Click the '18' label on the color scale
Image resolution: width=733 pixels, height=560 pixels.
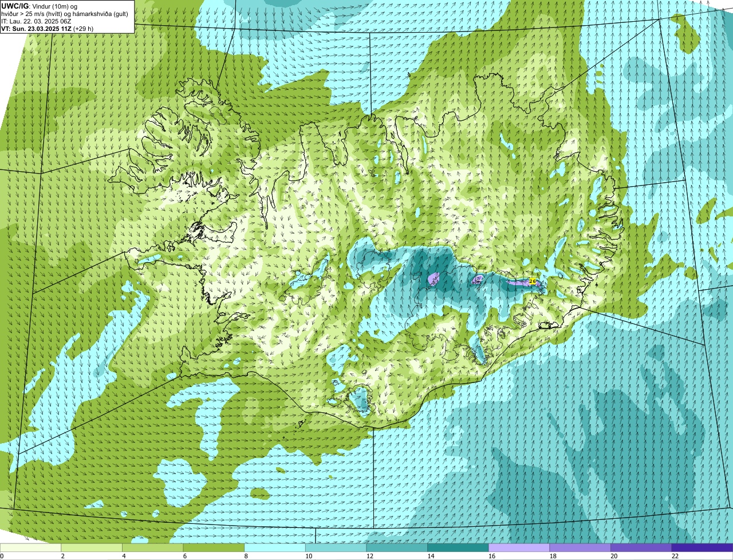click(x=553, y=556)
